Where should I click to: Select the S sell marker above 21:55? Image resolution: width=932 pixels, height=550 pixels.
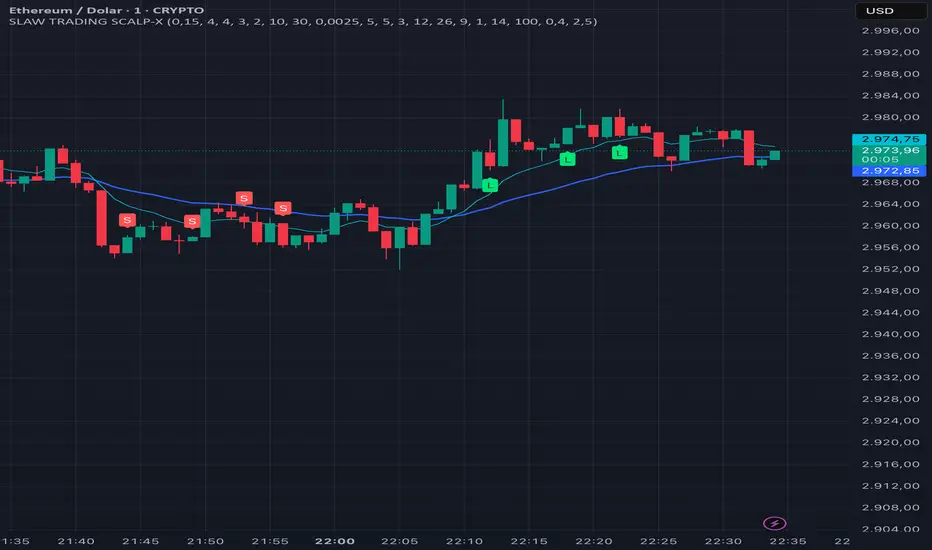click(284, 208)
